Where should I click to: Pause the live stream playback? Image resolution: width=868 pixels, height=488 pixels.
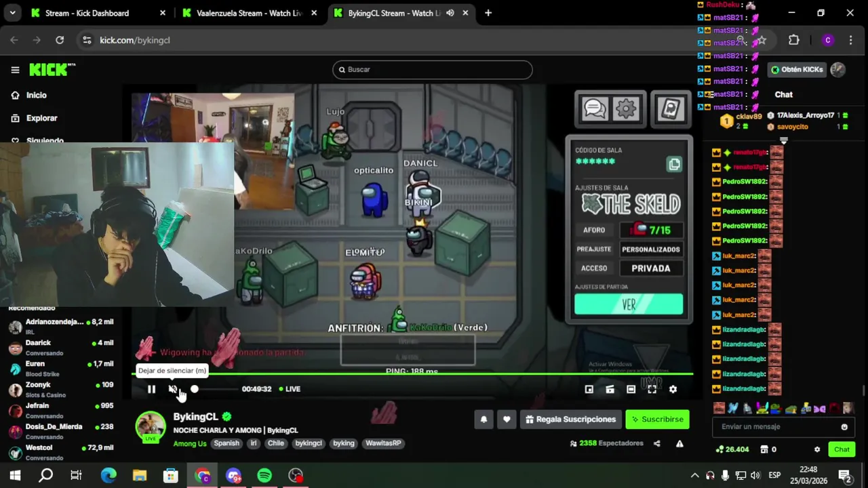[151, 389]
